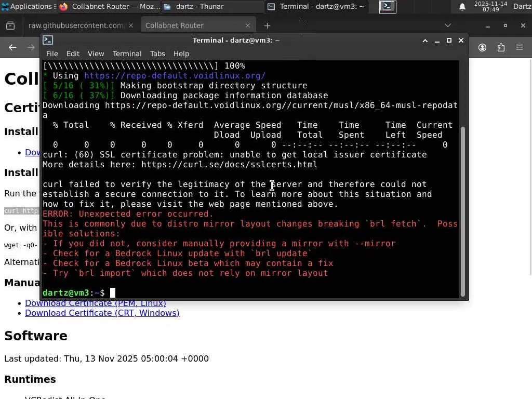Open the terminal View menu
Viewport: 532px width, 399px height.
[x=96, y=54]
